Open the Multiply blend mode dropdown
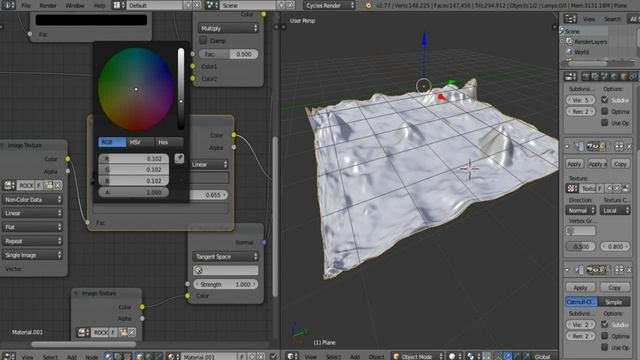This screenshot has height=360, width=640. 228,28
